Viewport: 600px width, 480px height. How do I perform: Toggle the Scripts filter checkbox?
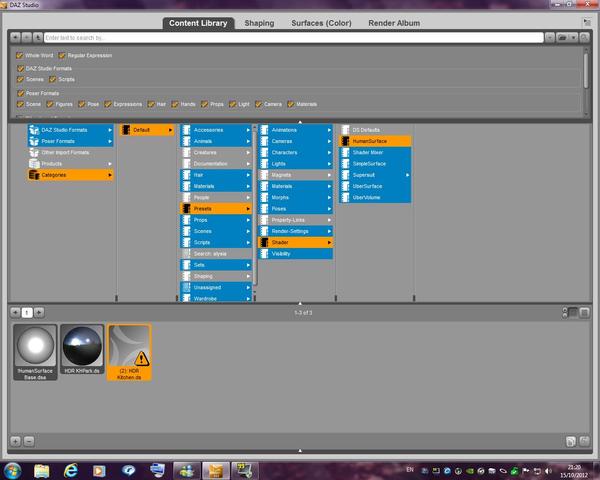[53, 79]
